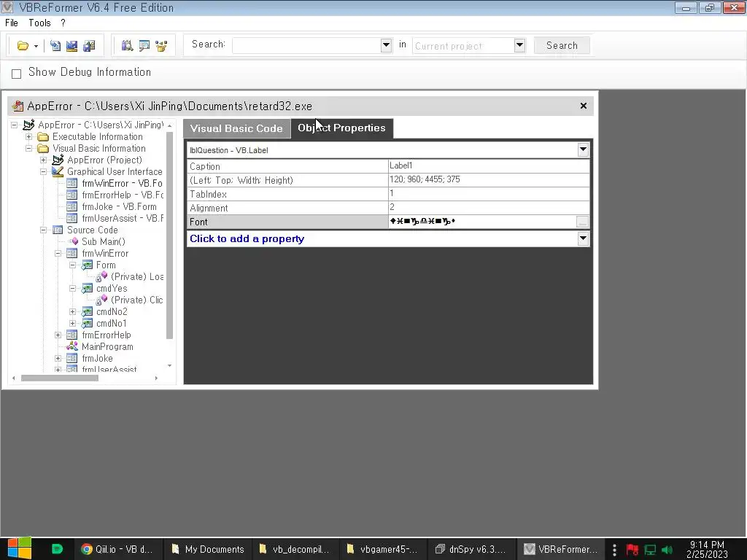747x560 pixels.
Task: Select the Executable Information folder icon
Action: [43, 136]
